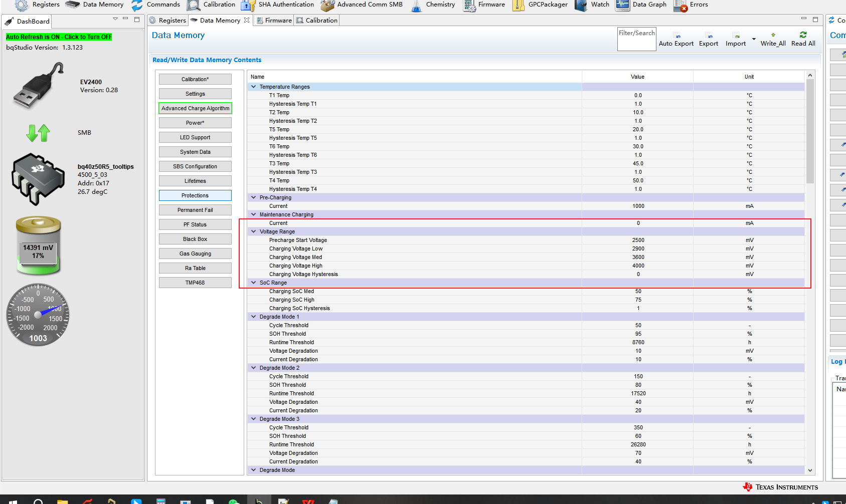The image size is (846, 504).
Task: Open the Protections category
Action: tap(195, 195)
